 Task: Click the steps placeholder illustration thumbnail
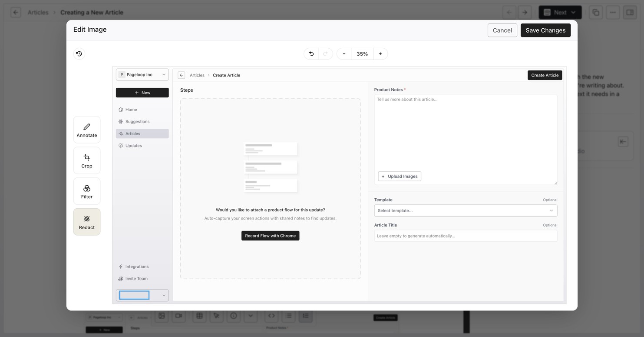point(271,167)
